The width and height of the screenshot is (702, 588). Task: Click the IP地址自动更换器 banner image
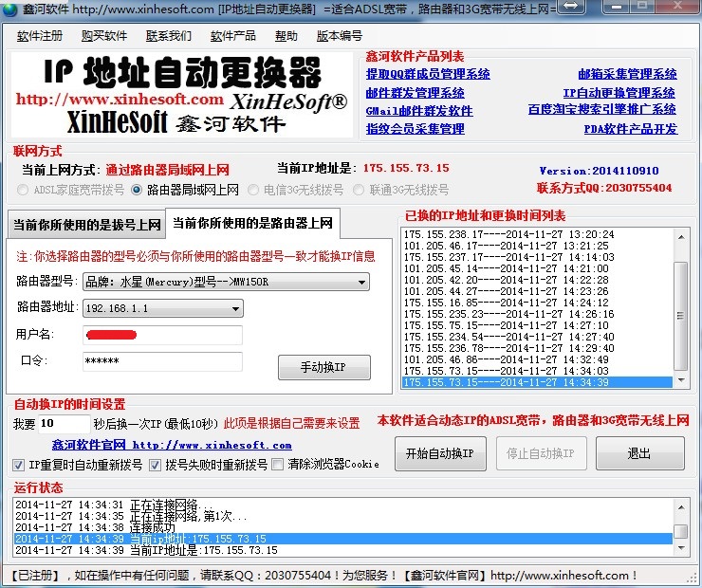click(x=181, y=95)
